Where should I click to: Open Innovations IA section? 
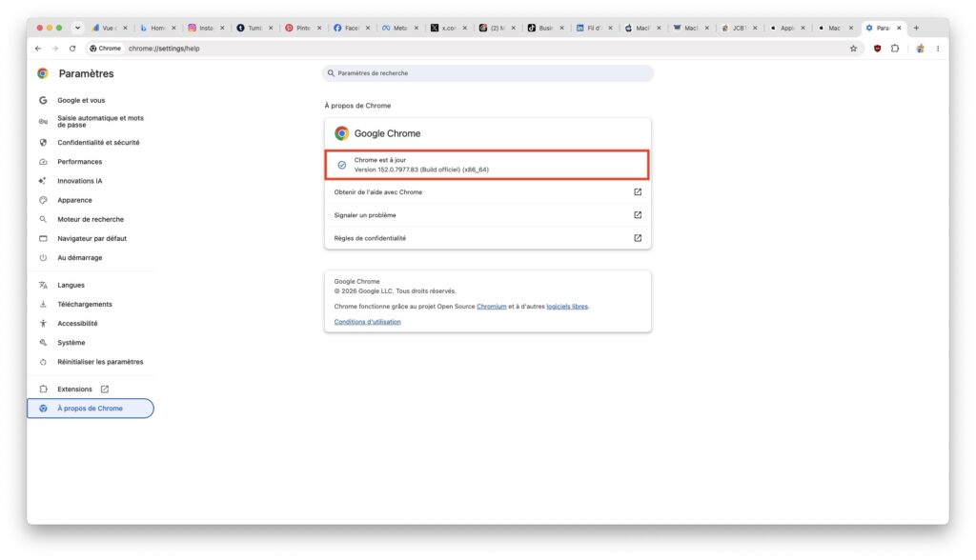(80, 181)
